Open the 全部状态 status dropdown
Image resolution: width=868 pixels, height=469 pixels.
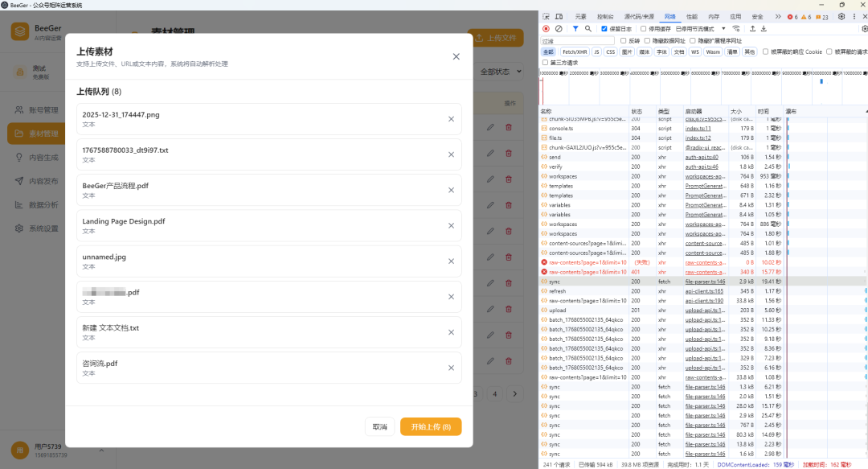coord(501,72)
